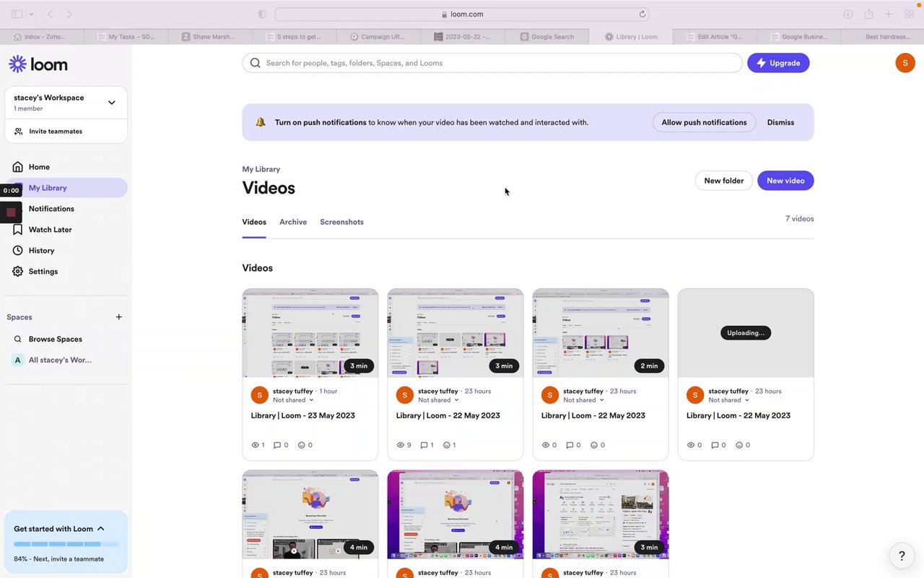Click New folder button
The width and height of the screenshot is (924, 578).
724,181
